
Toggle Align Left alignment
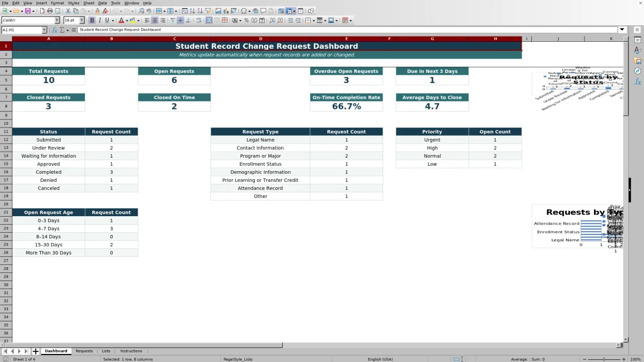[147, 20]
